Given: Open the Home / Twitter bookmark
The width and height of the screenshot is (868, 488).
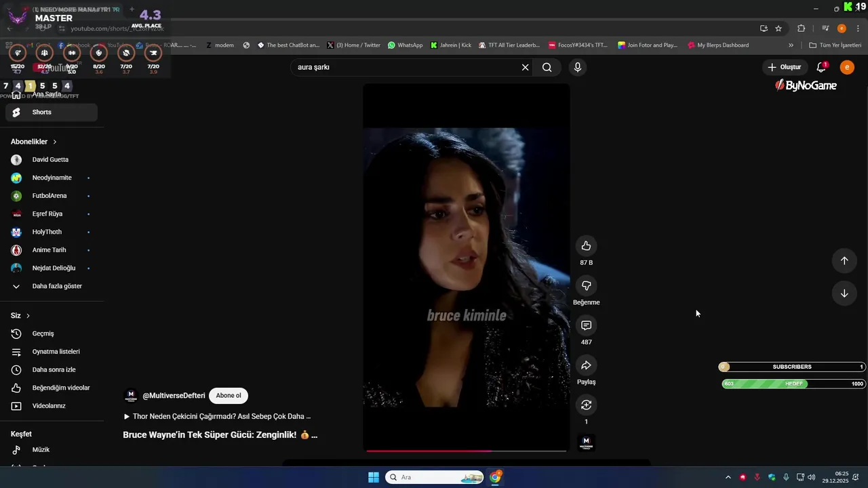Looking at the screenshot, I should (353, 45).
